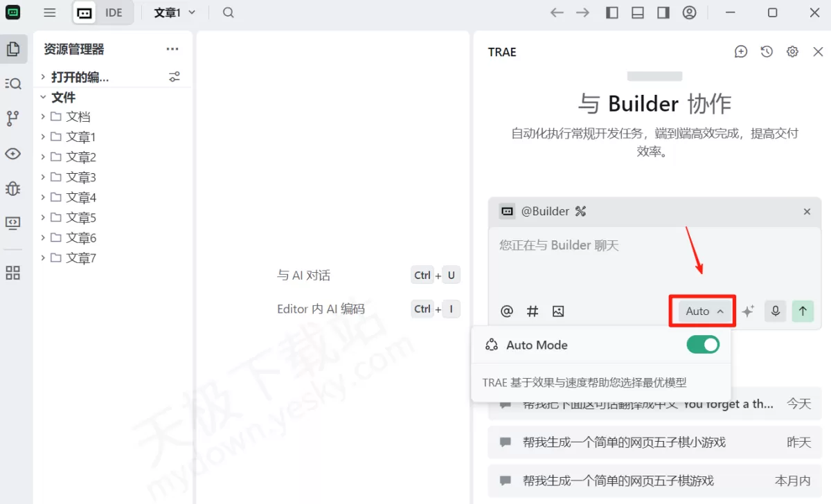831x504 pixels.
Task: Open search from the title bar
Action: coord(229,12)
